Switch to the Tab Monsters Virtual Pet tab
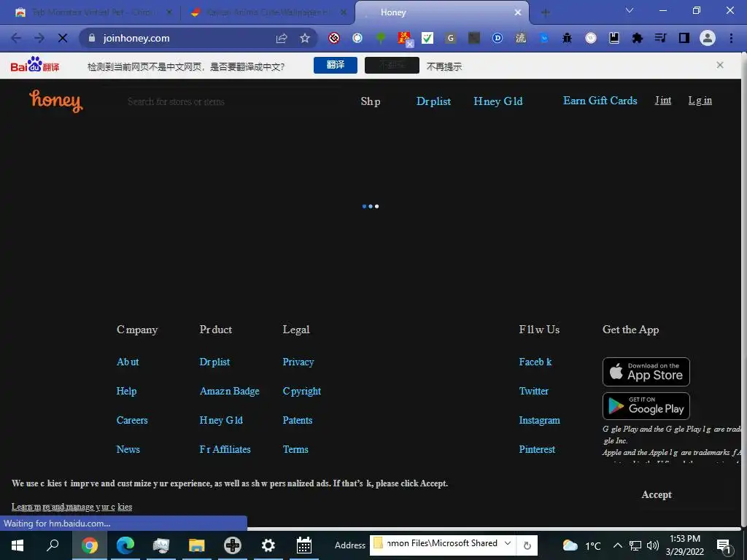This screenshot has width=747, height=560. (x=93, y=12)
